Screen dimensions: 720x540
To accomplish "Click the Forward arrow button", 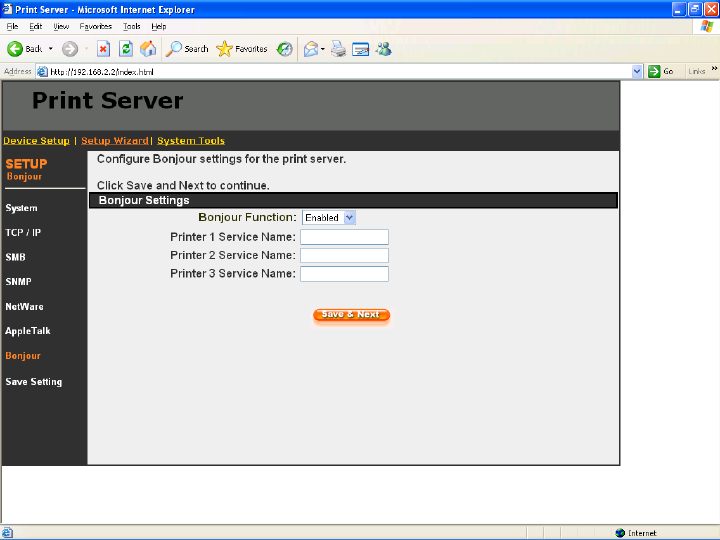I will (x=70, y=49).
